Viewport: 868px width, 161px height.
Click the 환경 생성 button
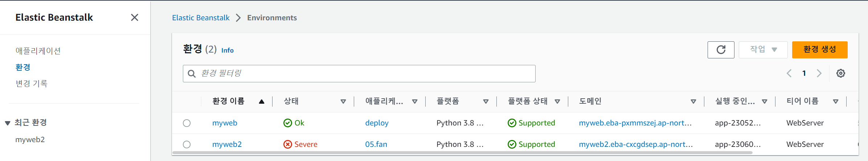click(x=820, y=50)
